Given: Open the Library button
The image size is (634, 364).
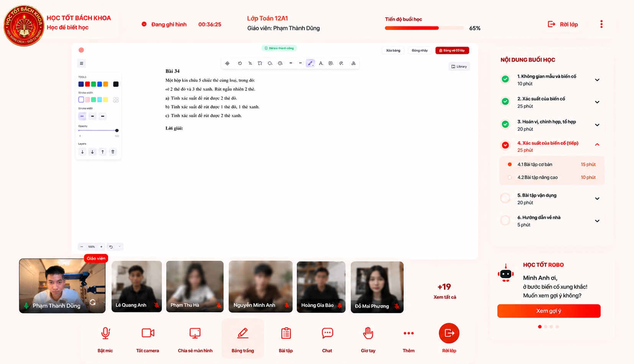Looking at the screenshot, I should point(459,66).
